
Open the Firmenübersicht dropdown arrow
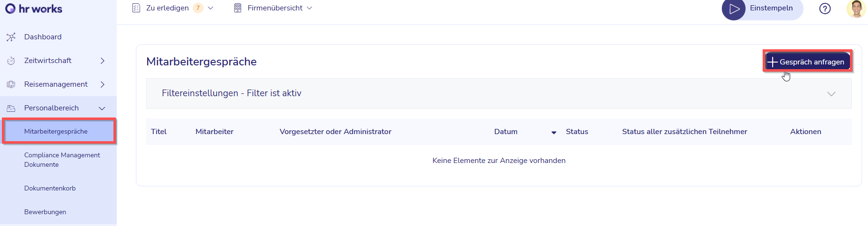tap(309, 8)
